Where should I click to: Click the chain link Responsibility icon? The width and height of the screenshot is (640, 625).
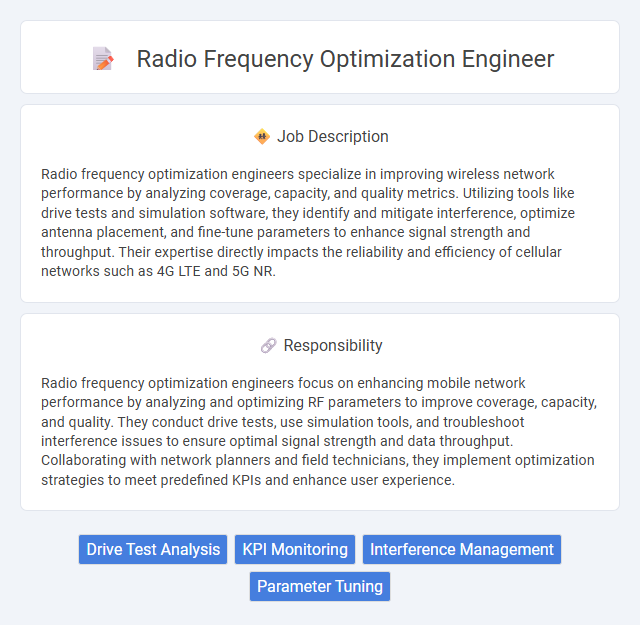[x=269, y=345]
